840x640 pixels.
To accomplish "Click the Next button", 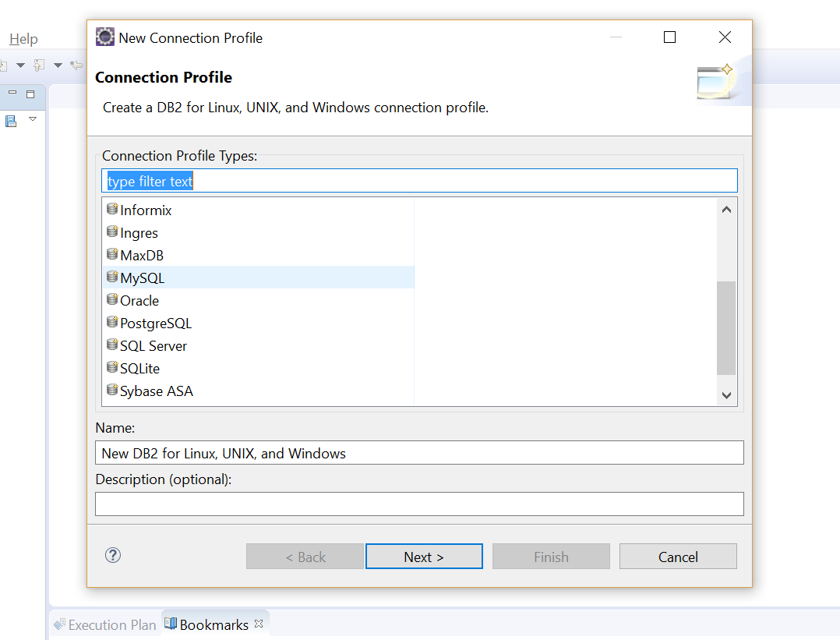I will click(424, 557).
